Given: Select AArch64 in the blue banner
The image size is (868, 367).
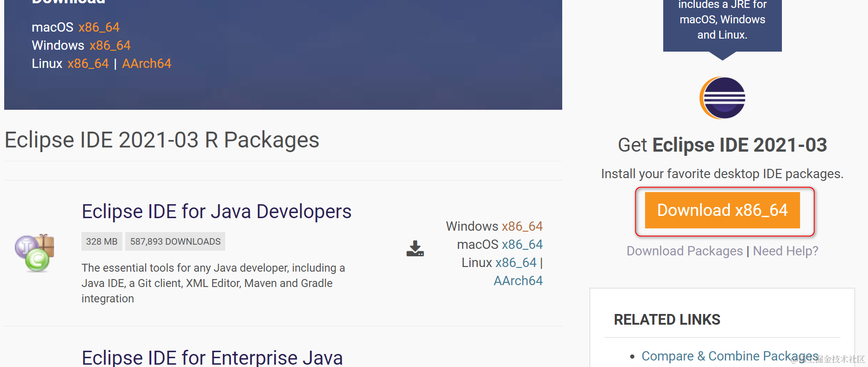Looking at the screenshot, I should tap(147, 64).
